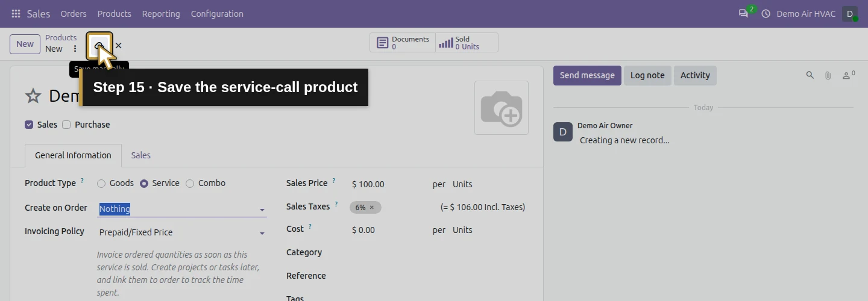
Task: Switch company Demo Air HVAC
Action: point(806,14)
